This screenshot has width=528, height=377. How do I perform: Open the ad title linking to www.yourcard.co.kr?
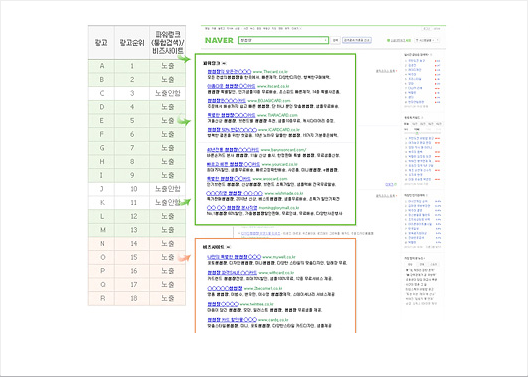click(233, 164)
